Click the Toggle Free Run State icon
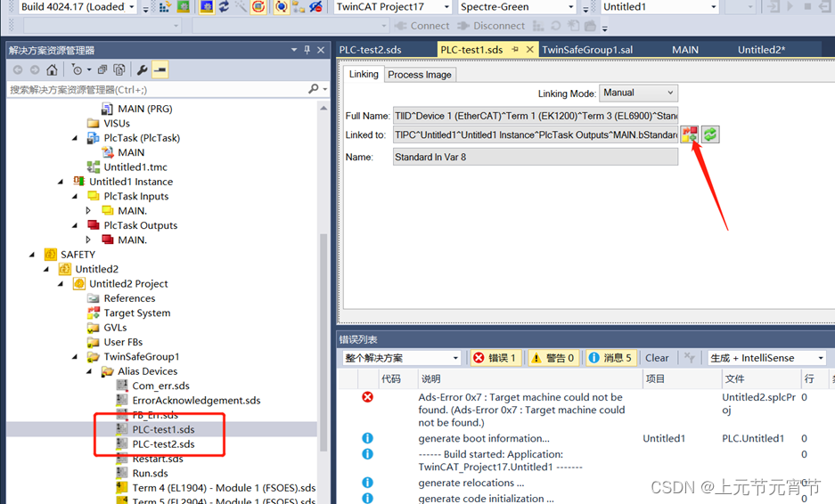Screen dimensions: 835x504 [258, 7]
